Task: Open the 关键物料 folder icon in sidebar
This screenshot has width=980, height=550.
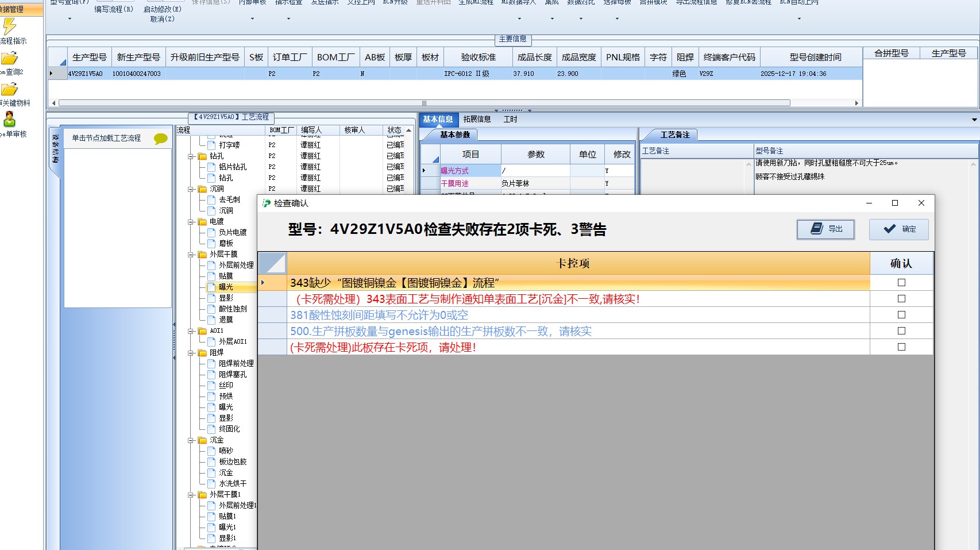Action: 9,89
